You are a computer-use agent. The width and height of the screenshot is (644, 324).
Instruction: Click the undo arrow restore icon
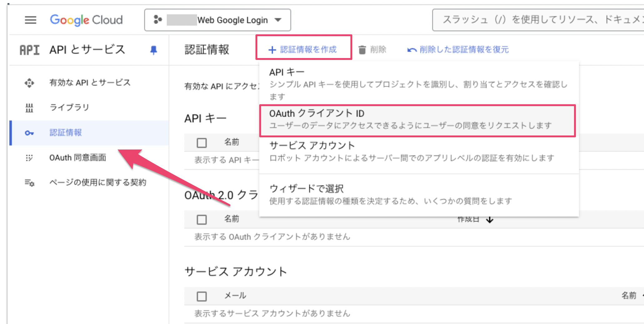[x=412, y=50]
